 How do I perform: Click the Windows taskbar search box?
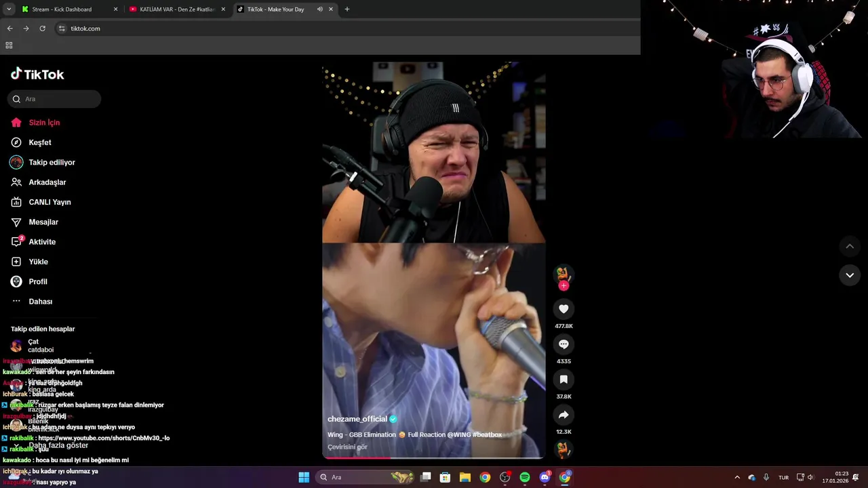(366, 477)
